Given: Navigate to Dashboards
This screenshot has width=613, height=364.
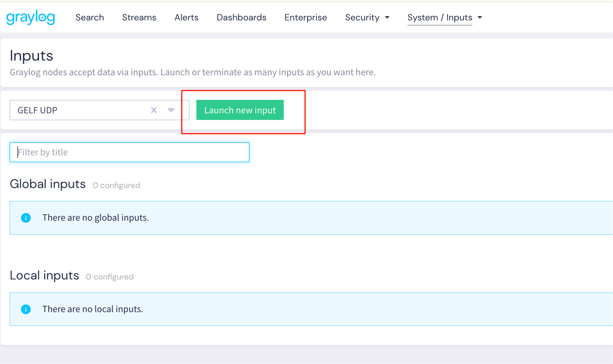Looking at the screenshot, I should (241, 17).
